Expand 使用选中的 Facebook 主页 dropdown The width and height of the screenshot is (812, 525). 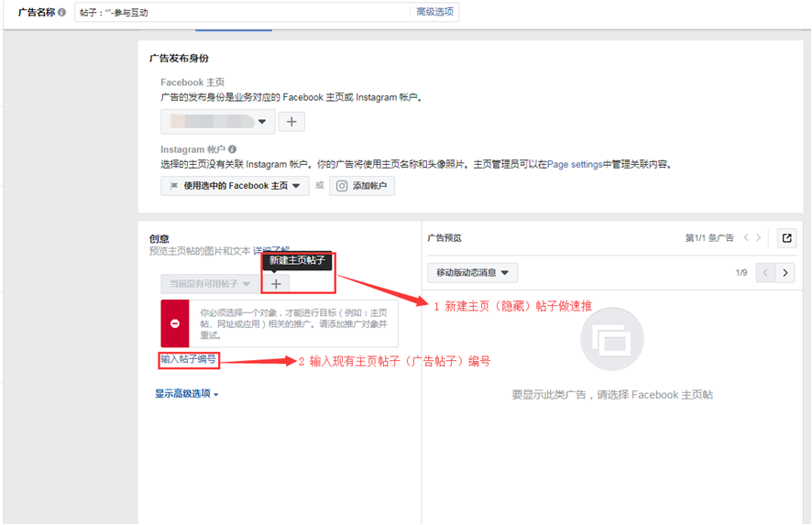point(236,186)
